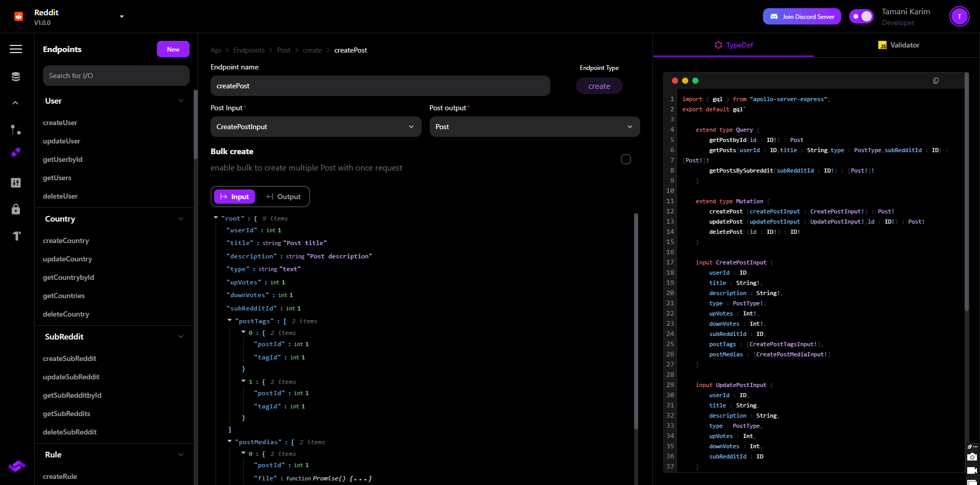
Task: Open the getUsers endpoint
Action: [x=57, y=178]
